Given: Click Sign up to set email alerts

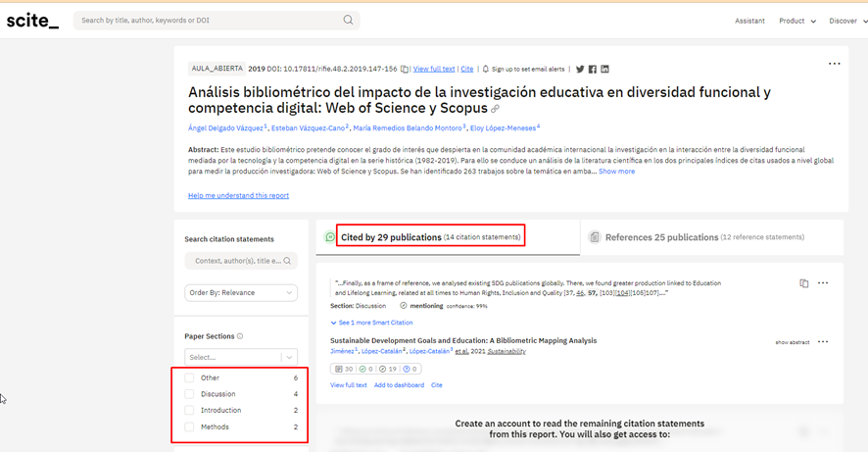Looking at the screenshot, I should [528, 70].
